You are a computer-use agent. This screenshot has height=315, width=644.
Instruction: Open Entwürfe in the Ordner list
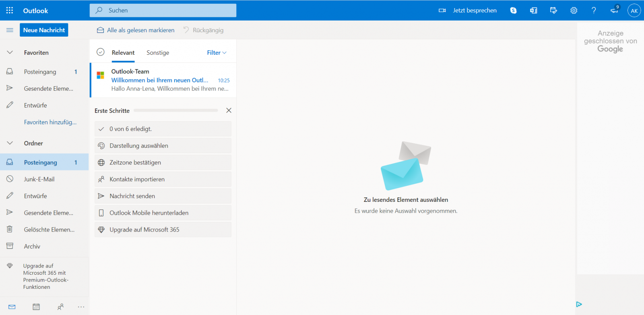pos(44,196)
